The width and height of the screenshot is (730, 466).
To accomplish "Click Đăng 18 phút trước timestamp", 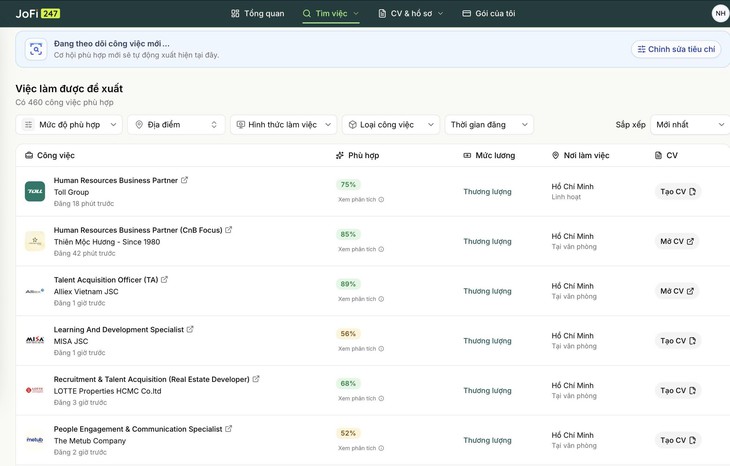I will point(84,204).
